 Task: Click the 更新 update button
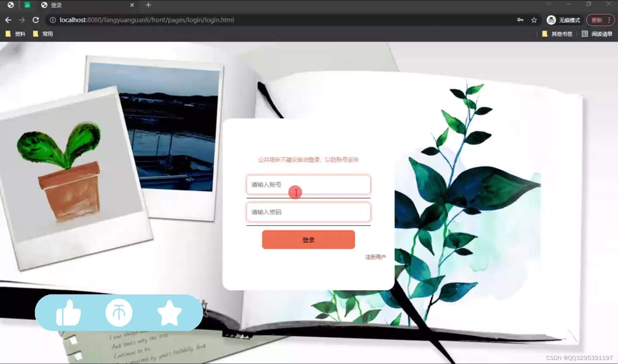(x=596, y=20)
